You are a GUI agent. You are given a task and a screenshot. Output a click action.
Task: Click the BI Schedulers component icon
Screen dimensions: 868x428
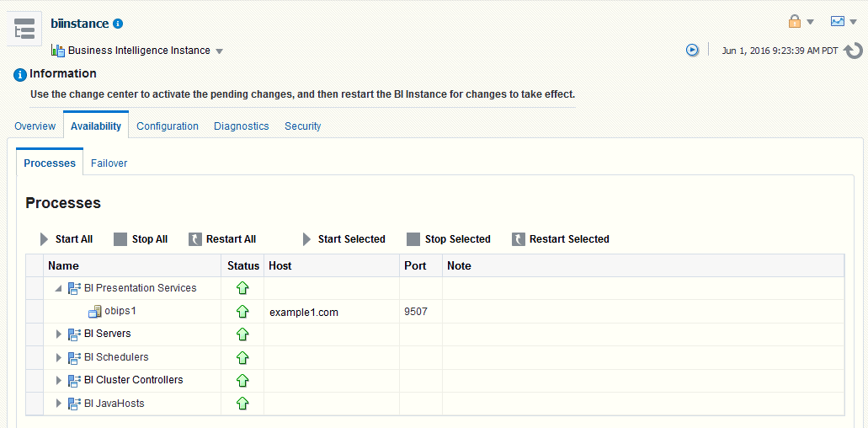coord(74,357)
